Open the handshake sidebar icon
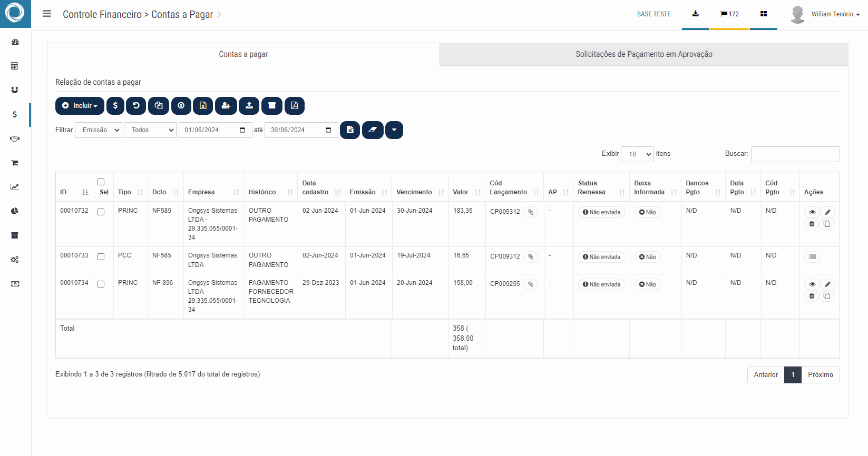Image resolution: width=868 pixels, height=456 pixels. [x=15, y=138]
